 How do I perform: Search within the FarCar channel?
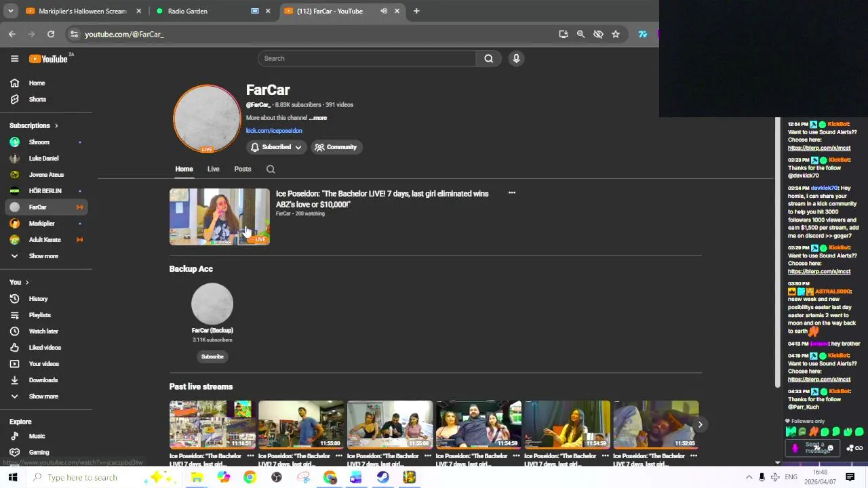[x=271, y=169]
